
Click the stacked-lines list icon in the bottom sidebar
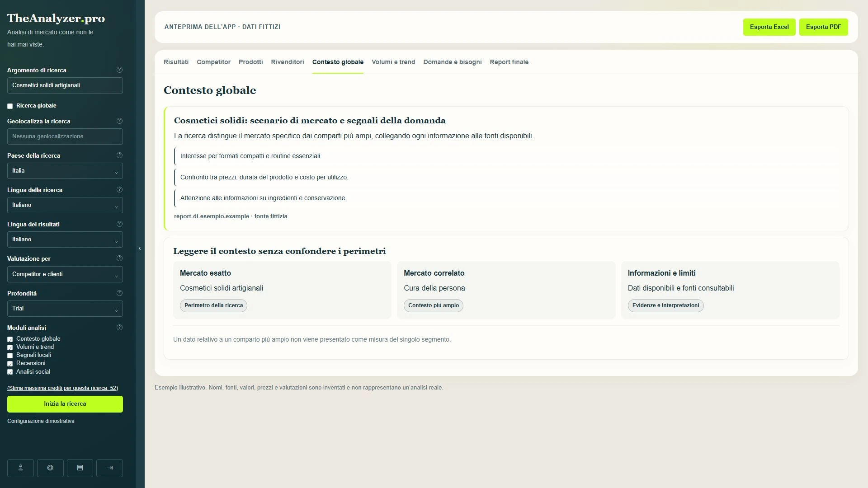pos(80,468)
